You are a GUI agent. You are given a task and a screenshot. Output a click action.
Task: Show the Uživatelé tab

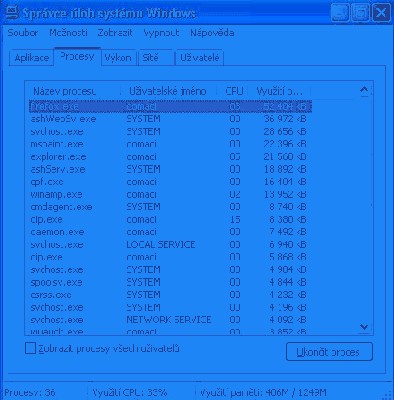(200, 58)
